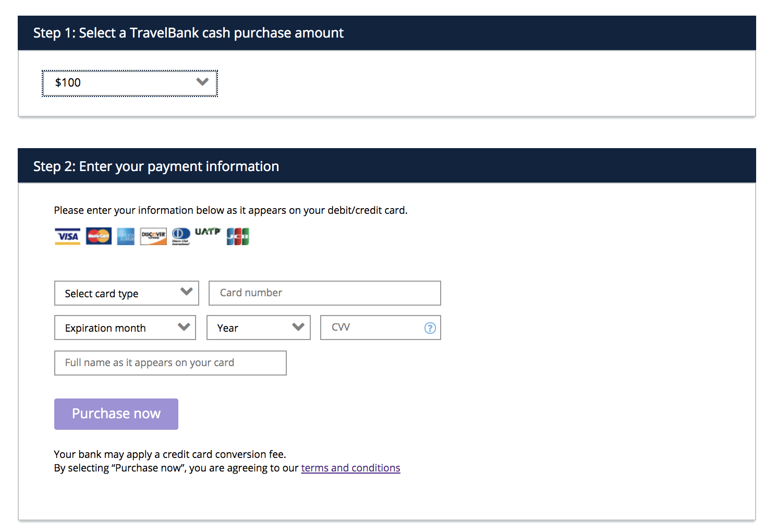Select the American Express card icon

(x=125, y=236)
